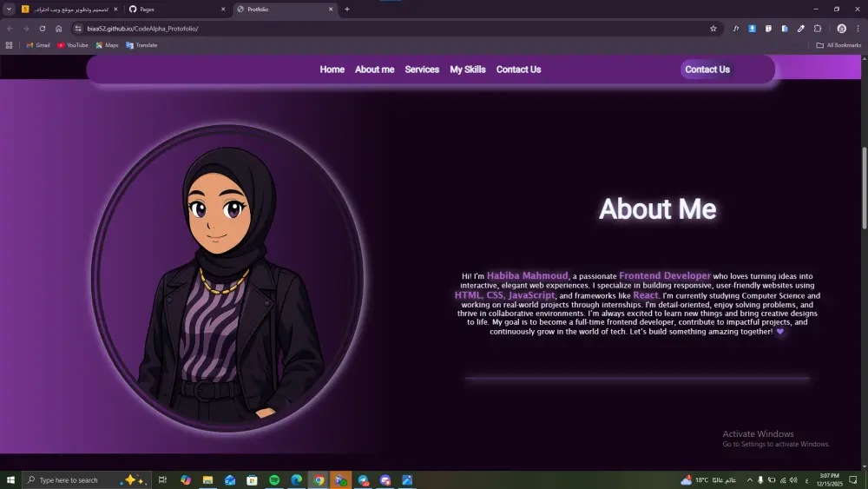868x489 pixels.
Task: Open the Windows Start menu
Action: click(10, 479)
